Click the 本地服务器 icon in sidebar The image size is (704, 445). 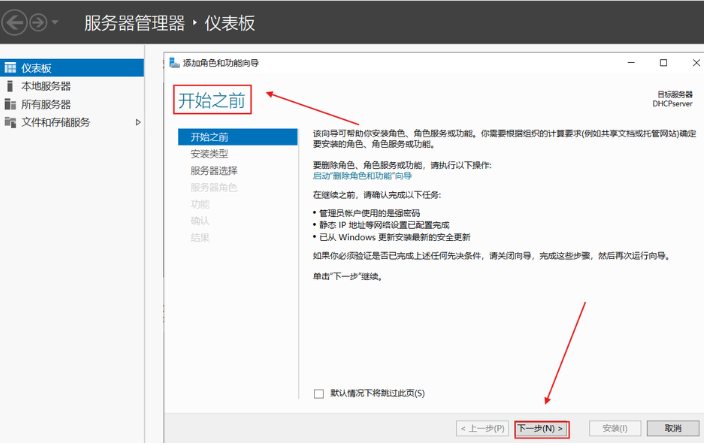click(10, 86)
